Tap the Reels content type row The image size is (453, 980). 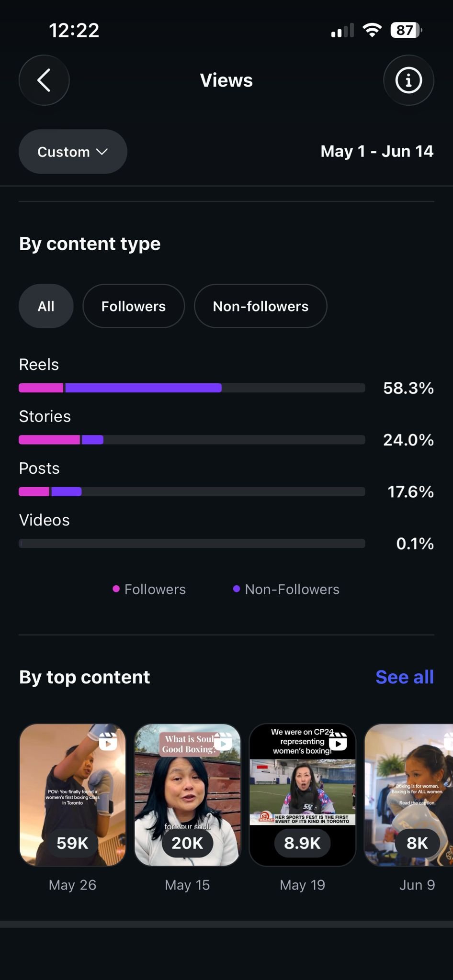pyautogui.click(x=226, y=377)
